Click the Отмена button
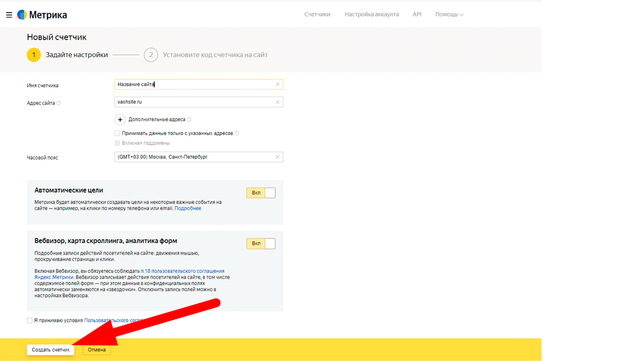 click(97, 350)
